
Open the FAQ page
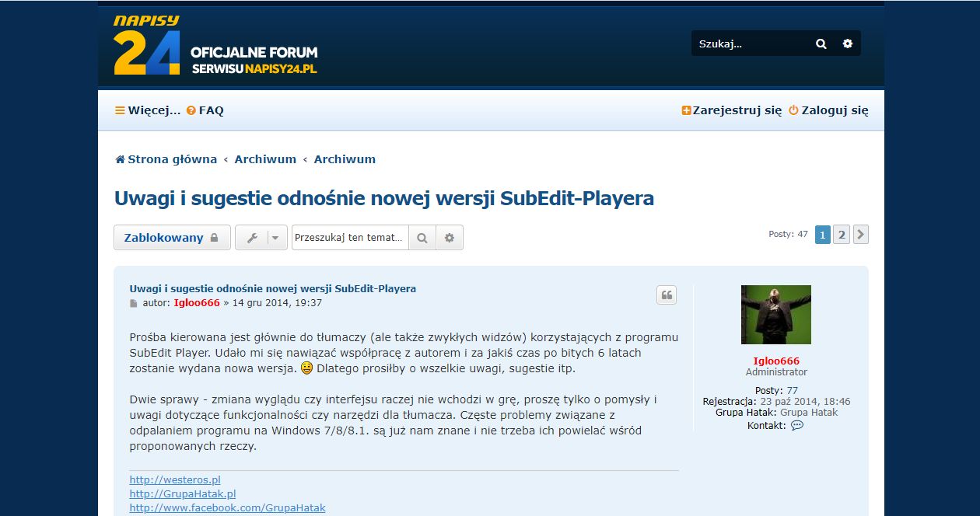(205, 110)
